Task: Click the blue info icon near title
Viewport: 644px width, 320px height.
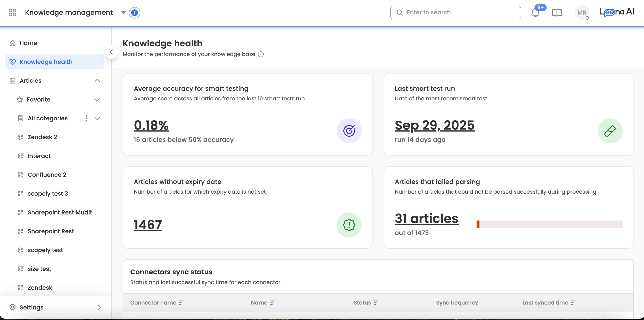Action: (134, 13)
